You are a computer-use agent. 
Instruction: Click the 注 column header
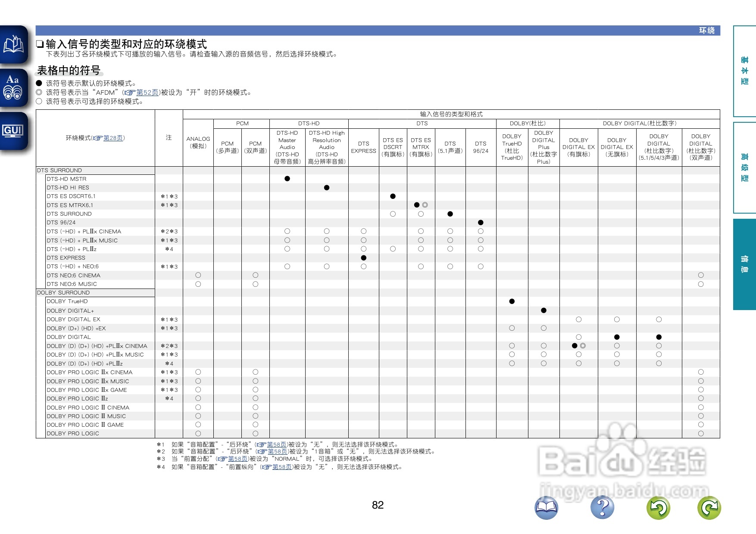(169, 138)
